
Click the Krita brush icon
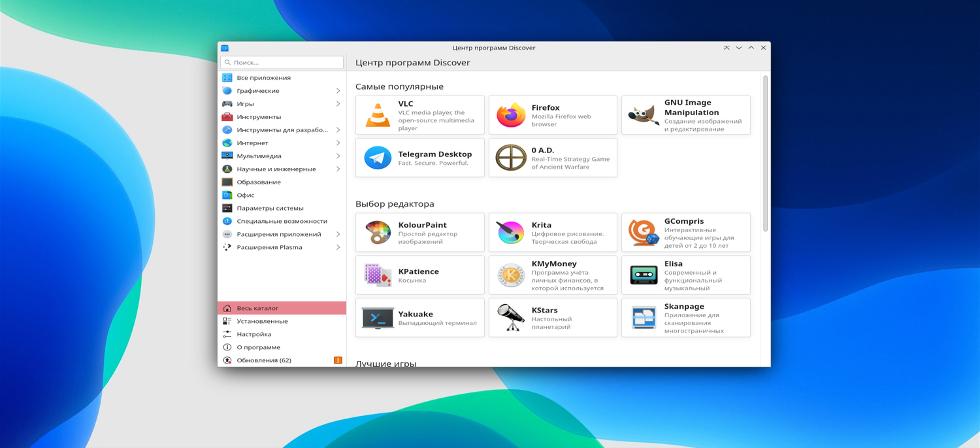tap(511, 232)
